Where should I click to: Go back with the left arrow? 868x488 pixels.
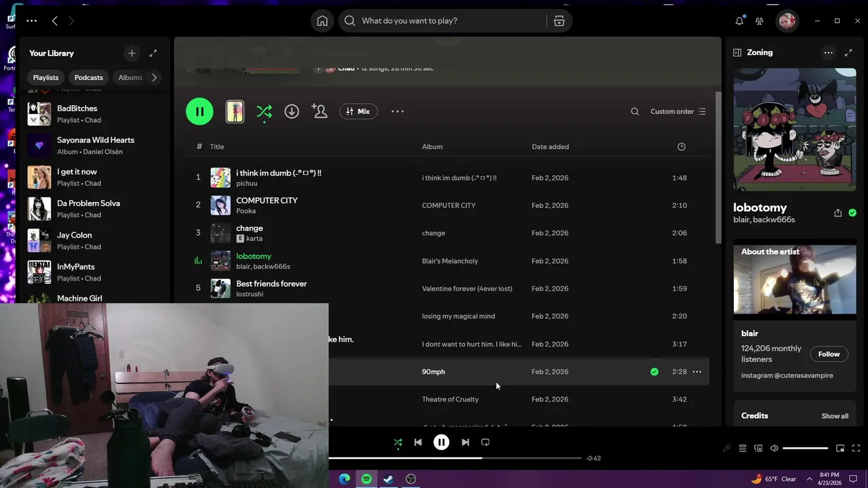[55, 21]
